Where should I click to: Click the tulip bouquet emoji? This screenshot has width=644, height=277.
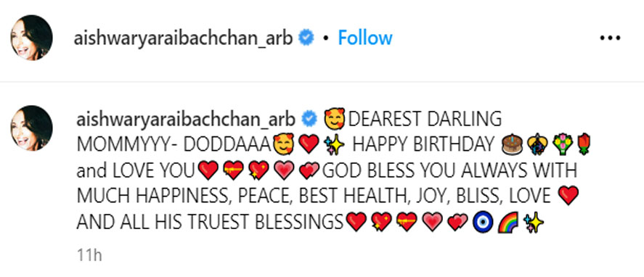click(x=563, y=144)
